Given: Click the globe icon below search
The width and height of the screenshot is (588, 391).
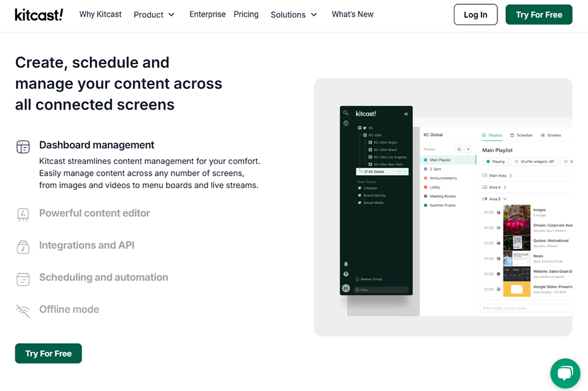Looking at the screenshot, I should pos(345,123).
